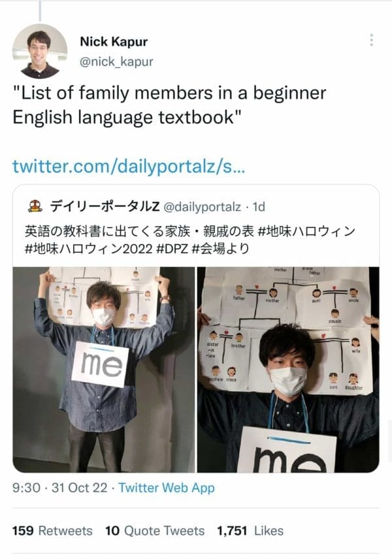View the 159 Retweets list

click(52, 531)
